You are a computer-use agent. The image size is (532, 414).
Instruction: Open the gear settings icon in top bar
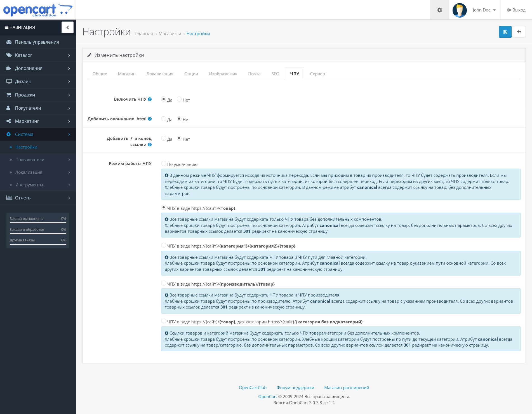pos(439,10)
